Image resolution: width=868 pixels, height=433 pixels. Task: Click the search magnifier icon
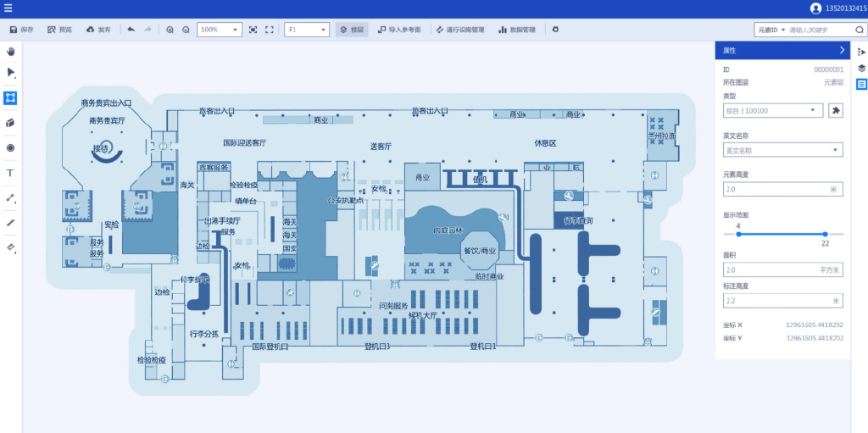click(860, 30)
